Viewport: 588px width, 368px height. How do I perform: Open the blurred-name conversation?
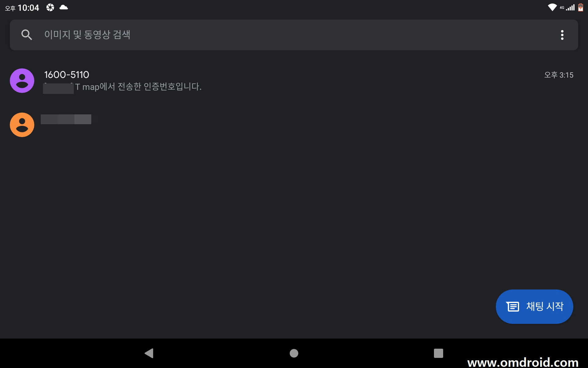(x=294, y=125)
